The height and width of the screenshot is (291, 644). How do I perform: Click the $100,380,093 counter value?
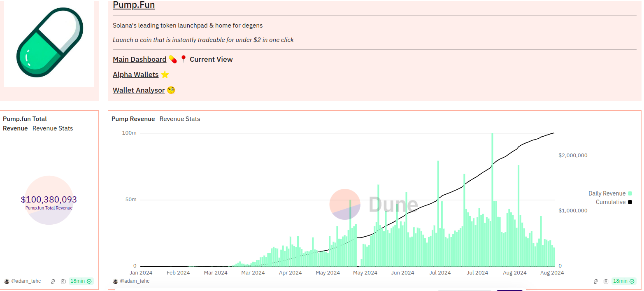point(49,200)
